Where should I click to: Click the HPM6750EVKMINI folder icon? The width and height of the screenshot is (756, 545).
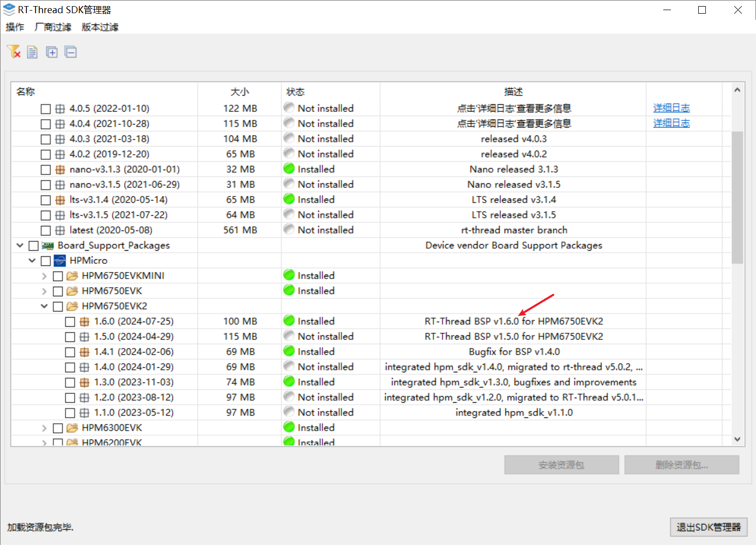pyautogui.click(x=72, y=276)
